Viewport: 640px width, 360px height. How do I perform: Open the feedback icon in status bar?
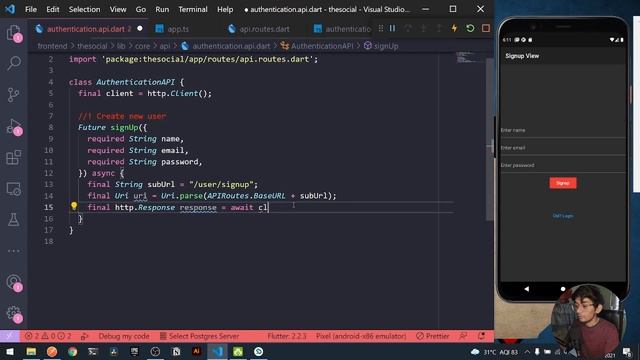click(463, 336)
